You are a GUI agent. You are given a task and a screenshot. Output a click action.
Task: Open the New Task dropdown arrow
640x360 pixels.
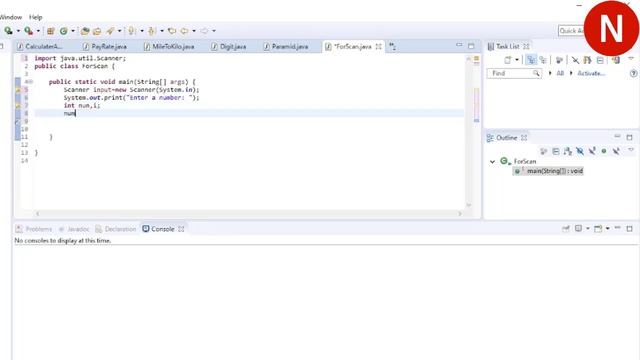(517, 60)
